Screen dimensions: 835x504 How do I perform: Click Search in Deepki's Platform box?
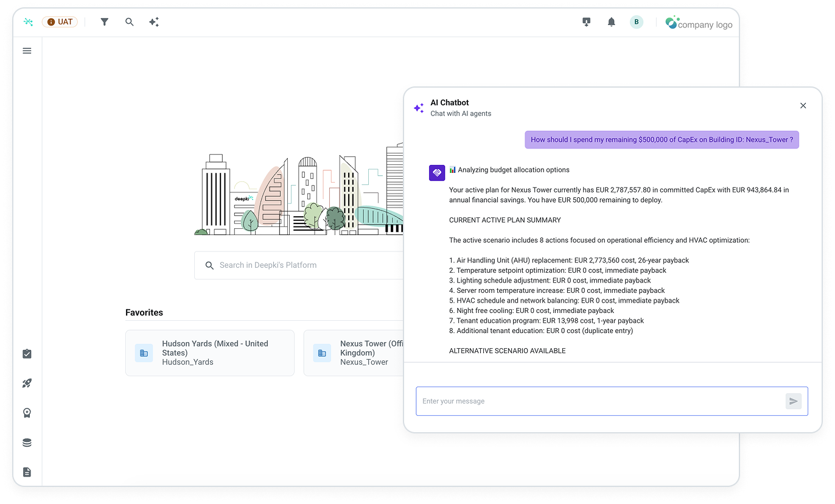pyautogui.click(x=299, y=265)
